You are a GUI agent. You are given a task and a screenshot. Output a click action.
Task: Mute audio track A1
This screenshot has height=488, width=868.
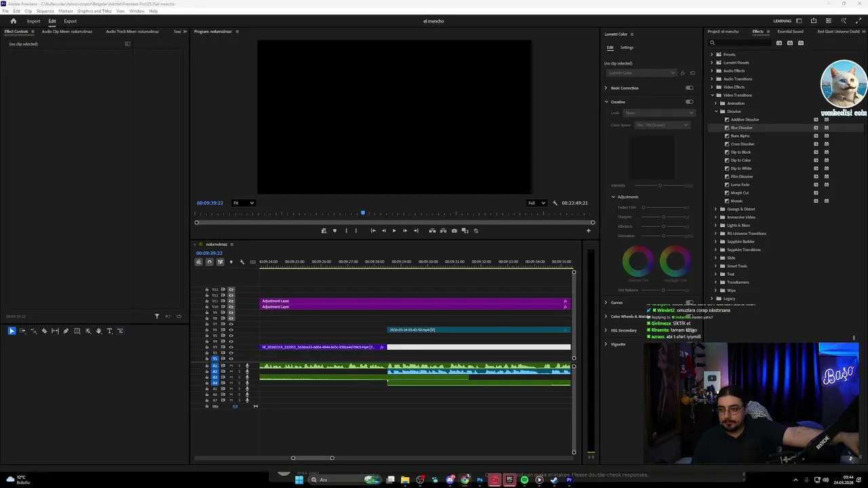(231, 365)
